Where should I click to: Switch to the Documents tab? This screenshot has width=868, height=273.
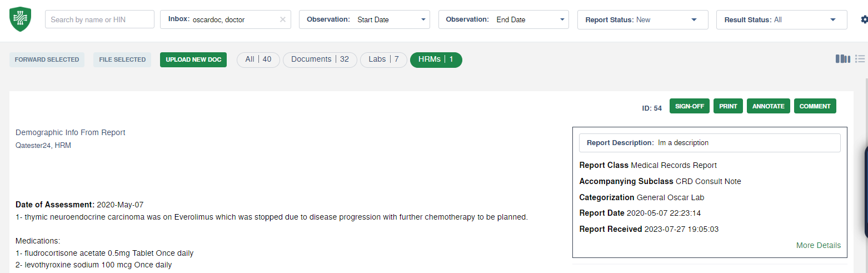coord(320,59)
